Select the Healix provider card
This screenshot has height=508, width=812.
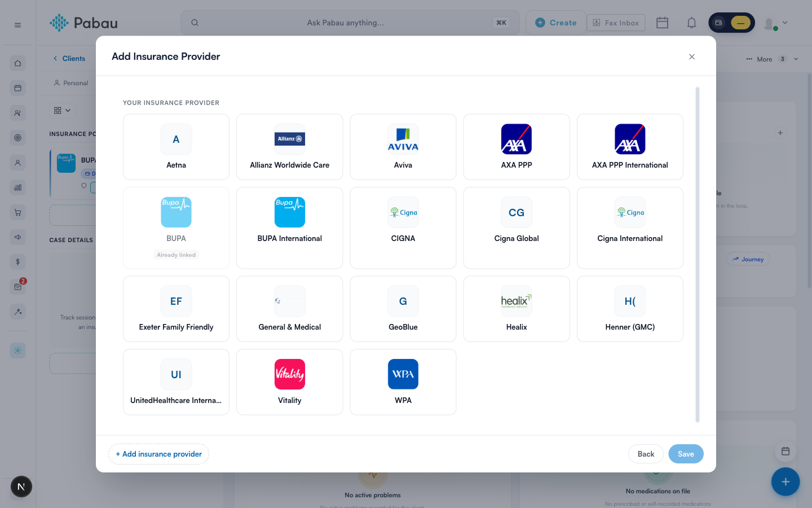point(517,309)
